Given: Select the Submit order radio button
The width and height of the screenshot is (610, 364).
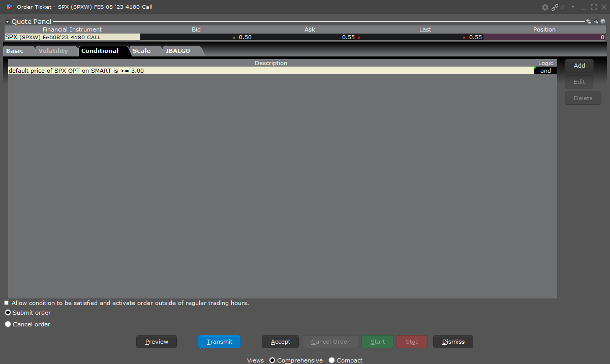Looking at the screenshot, I should (8, 313).
